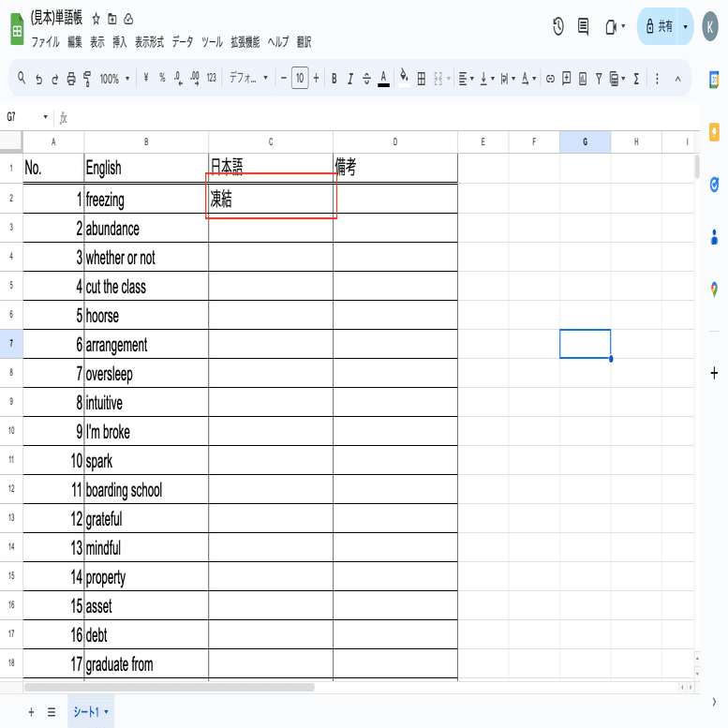Open the filter views dropdown

[x=617, y=79]
